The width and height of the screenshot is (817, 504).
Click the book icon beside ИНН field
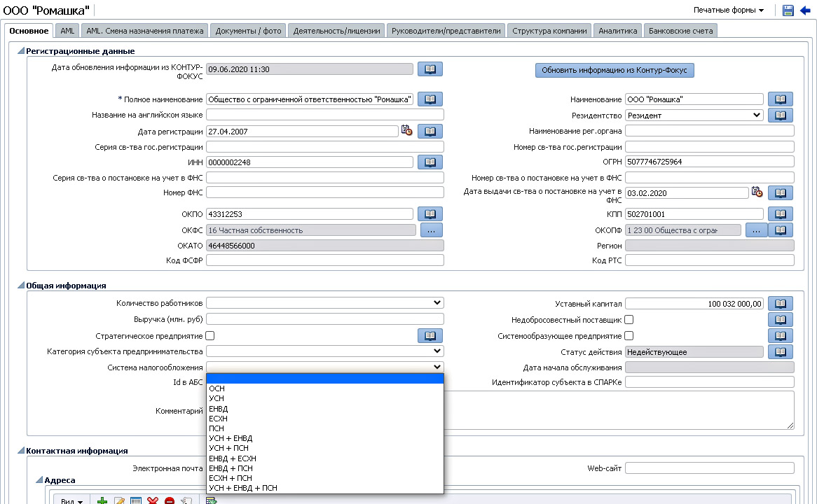click(x=430, y=162)
